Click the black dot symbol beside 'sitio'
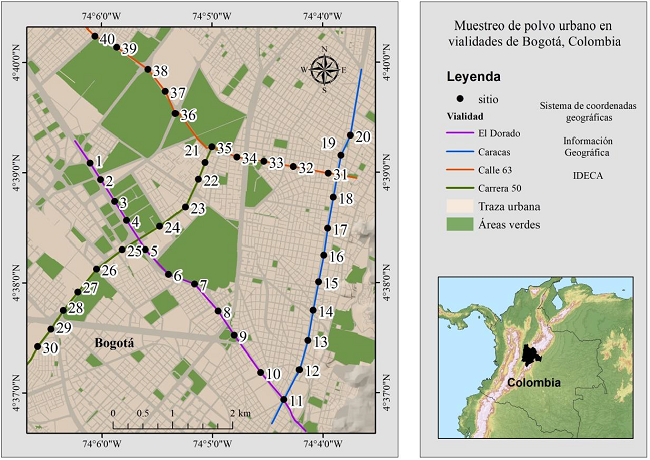Image resolution: width=650 pixels, height=460 pixels. pos(460,99)
